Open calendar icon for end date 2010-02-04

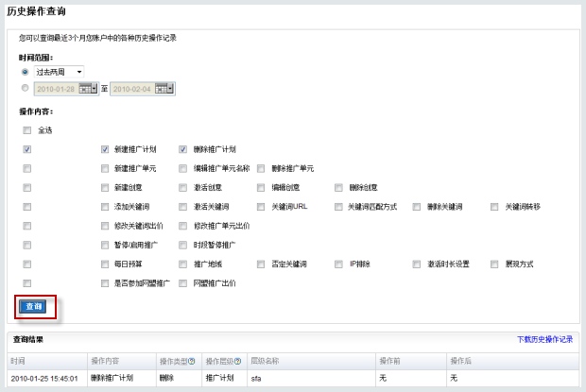click(164, 89)
